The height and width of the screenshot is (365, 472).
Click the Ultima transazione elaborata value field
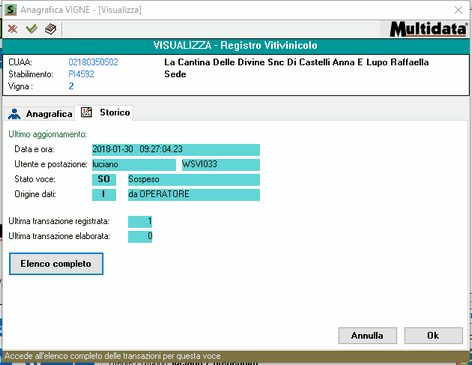click(140, 236)
